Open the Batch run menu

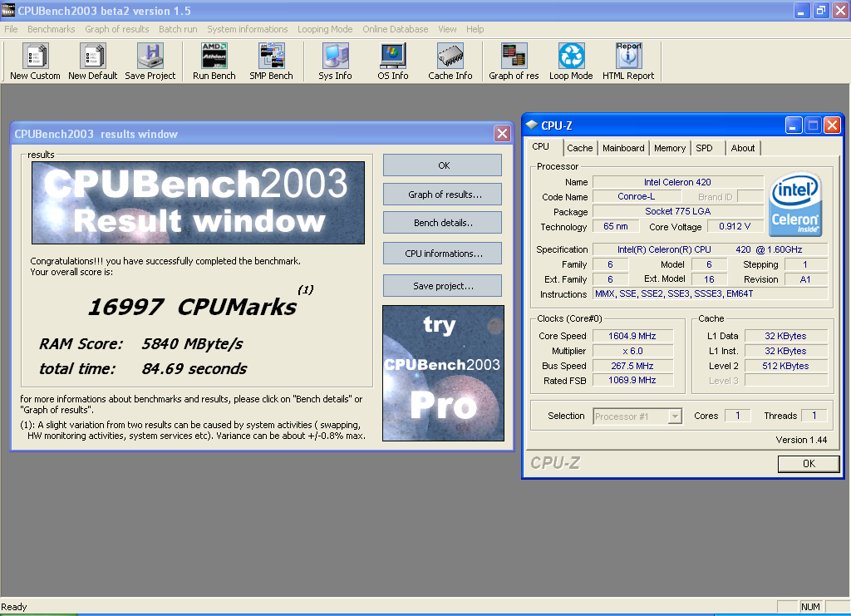pyautogui.click(x=178, y=29)
